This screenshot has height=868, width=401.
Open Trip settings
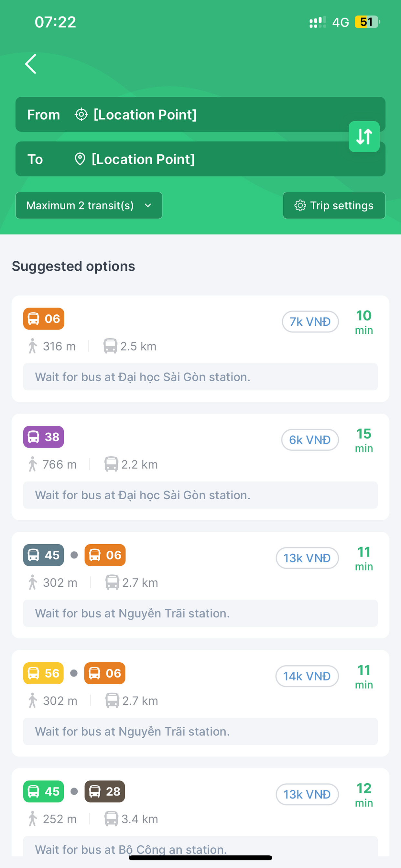[x=334, y=205]
